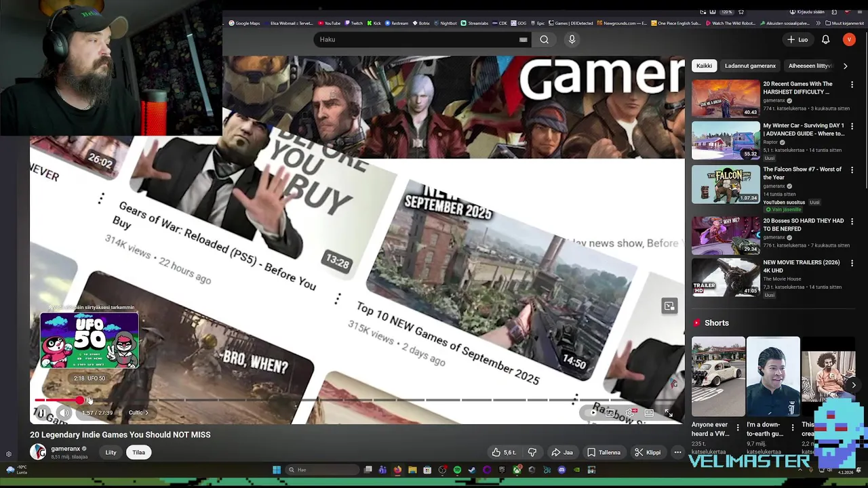Open the Restream bookmark
This screenshot has height=488, width=868.
[397, 23]
